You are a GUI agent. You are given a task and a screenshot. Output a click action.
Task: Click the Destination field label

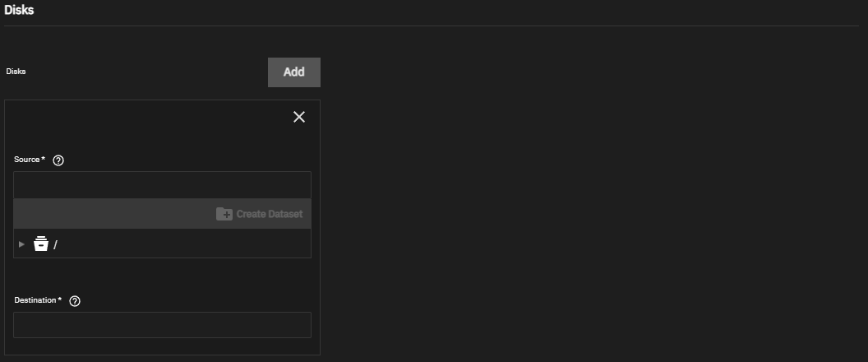click(x=35, y=300)
